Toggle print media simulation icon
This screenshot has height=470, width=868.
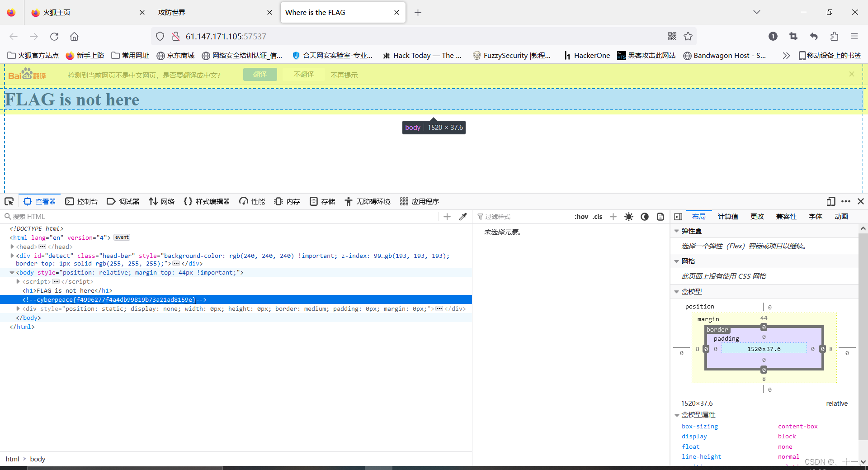(660, 217)
